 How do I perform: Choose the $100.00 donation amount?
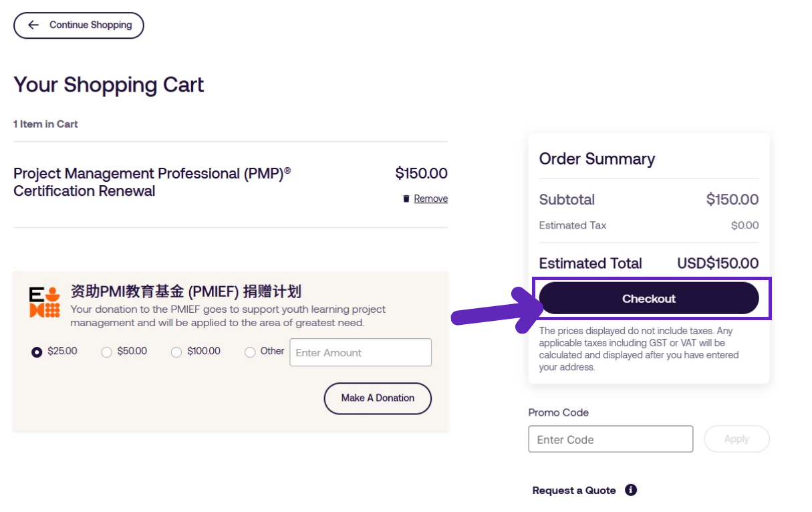[176, 352]
